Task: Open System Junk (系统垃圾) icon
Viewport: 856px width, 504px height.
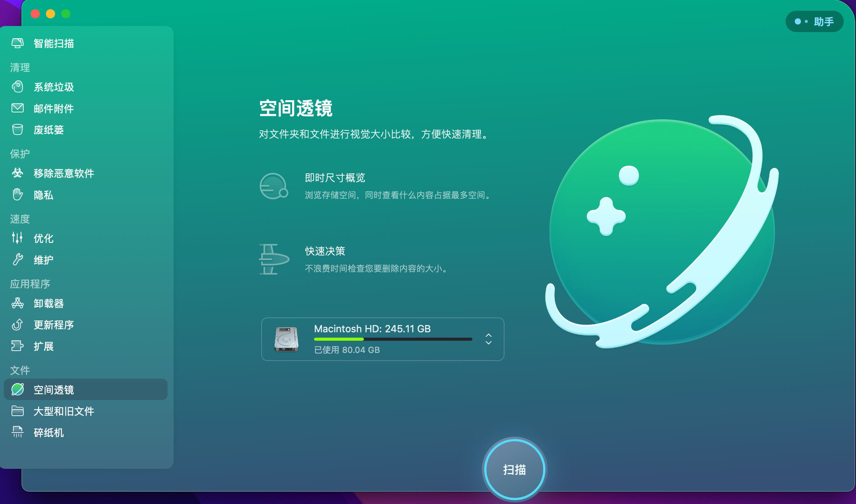Action: [18, 87]
